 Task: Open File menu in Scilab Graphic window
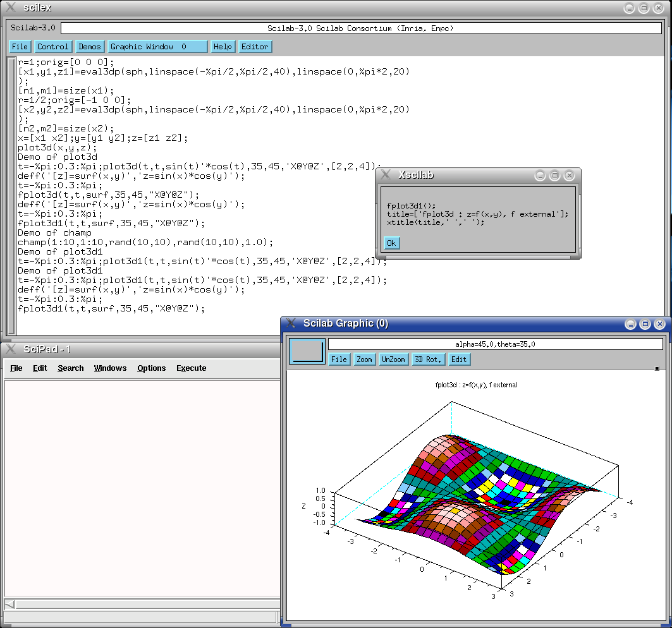click(x=339, y=359)
